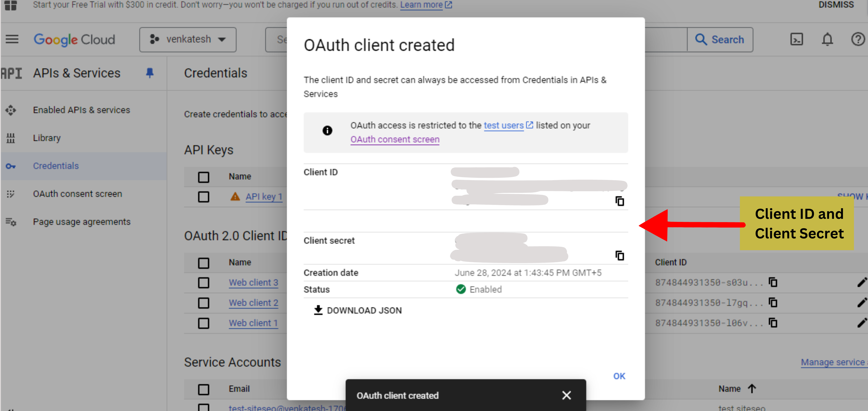The width and height of the screenshot is (868, 411).
Task: Open OAuth consent screen link in dialog
Action: point(395,139)
